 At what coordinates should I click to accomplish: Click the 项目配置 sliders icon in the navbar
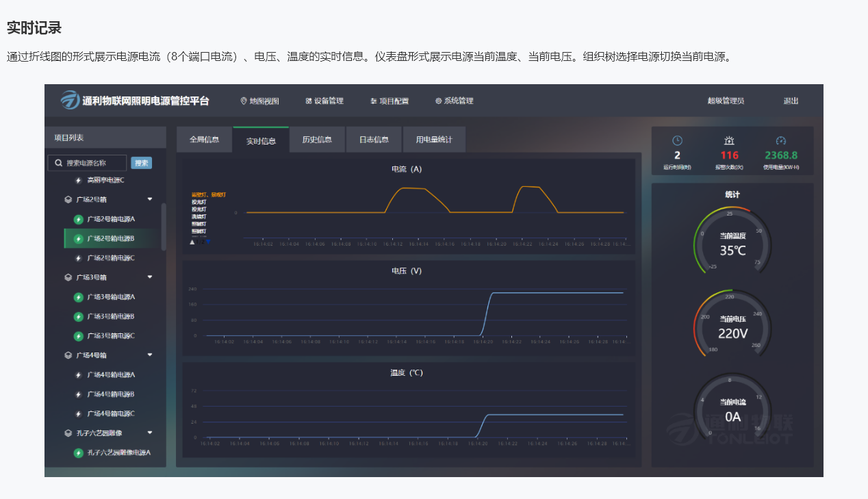click(374, 101)
